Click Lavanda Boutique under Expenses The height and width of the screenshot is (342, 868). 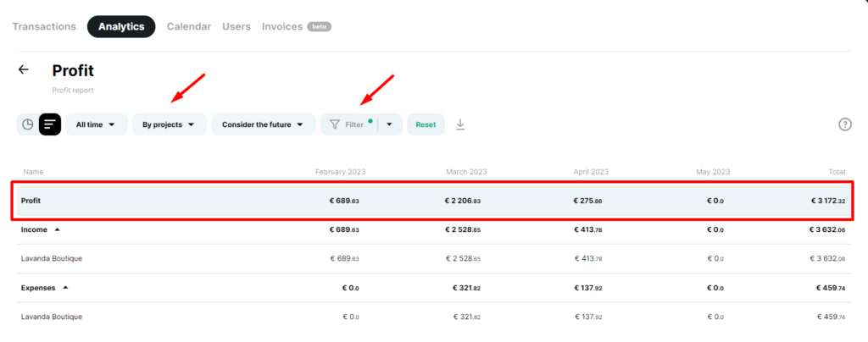(x=52, y=317)
